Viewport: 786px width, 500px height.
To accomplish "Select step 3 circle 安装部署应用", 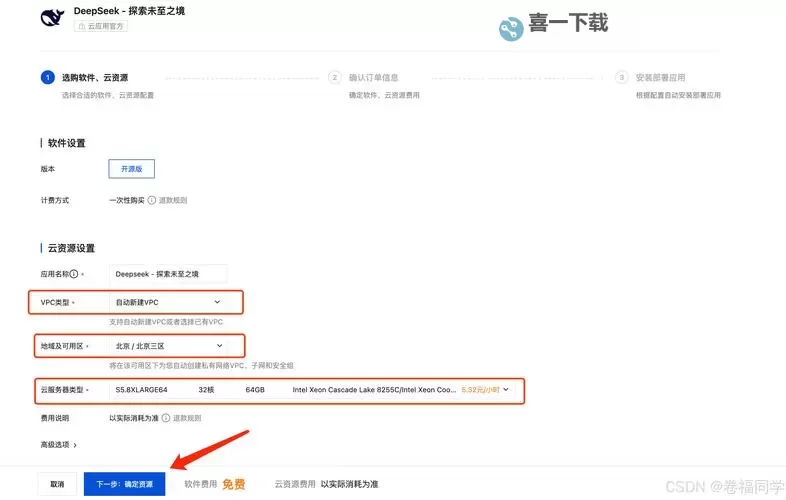I will click(x=622, y=77).
